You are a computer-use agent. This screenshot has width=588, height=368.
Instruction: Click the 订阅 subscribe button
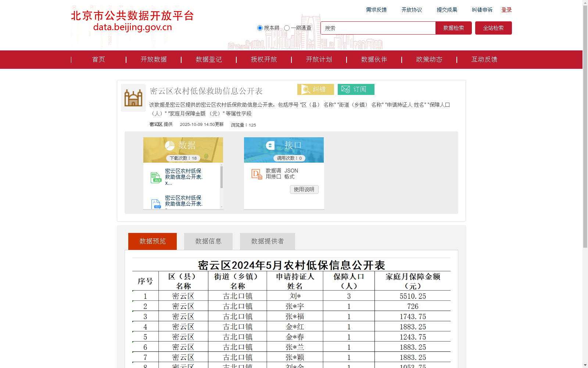tap(356, 89)
